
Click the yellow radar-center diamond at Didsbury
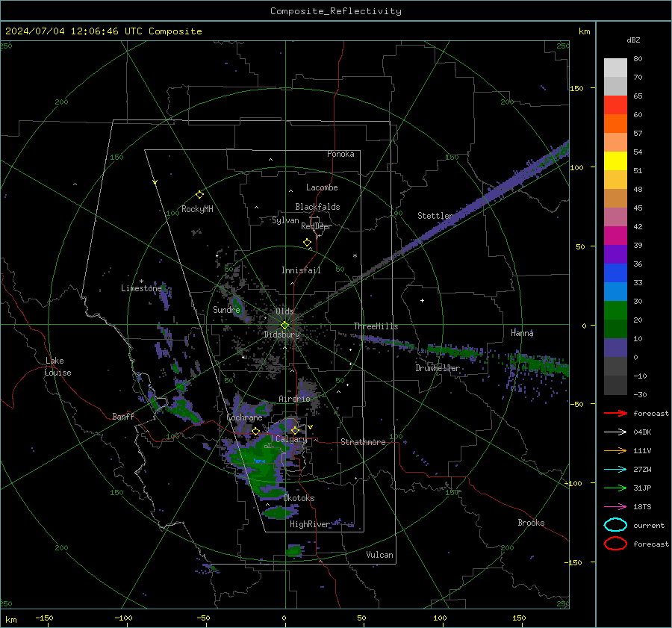pyautogui.click(x=284, y=326)
